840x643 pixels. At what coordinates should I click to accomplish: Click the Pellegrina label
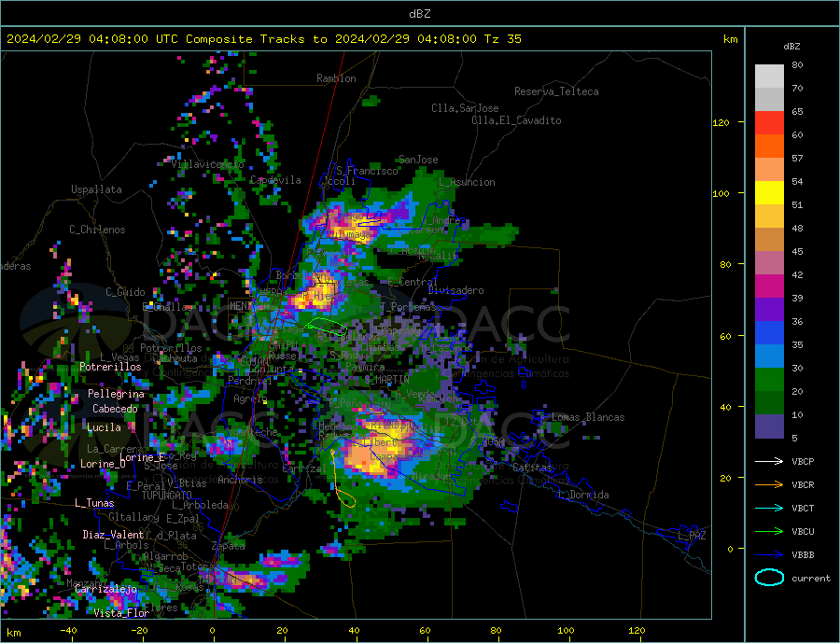(x=117, y=394)
